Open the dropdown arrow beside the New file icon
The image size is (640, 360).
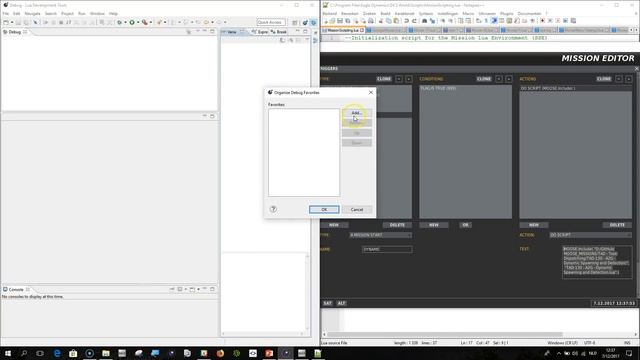pos(12,22)
